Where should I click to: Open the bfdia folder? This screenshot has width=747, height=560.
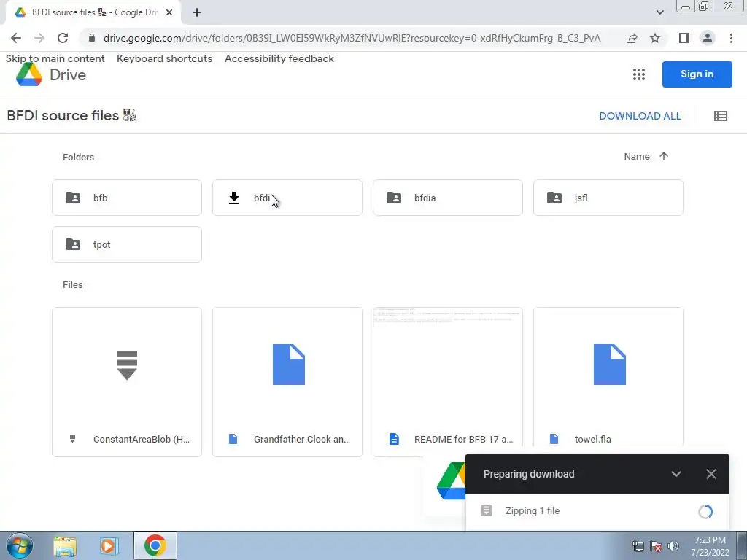tap(448, 198)
